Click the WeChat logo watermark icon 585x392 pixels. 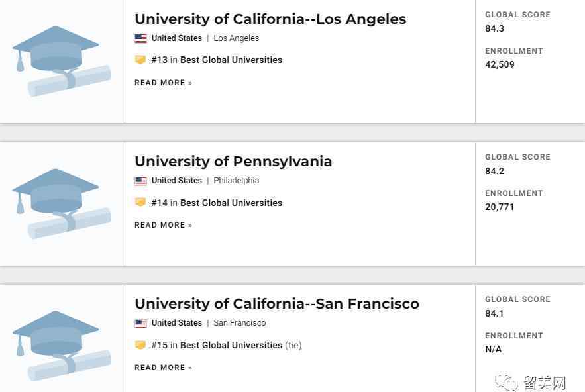coord(507,382)
